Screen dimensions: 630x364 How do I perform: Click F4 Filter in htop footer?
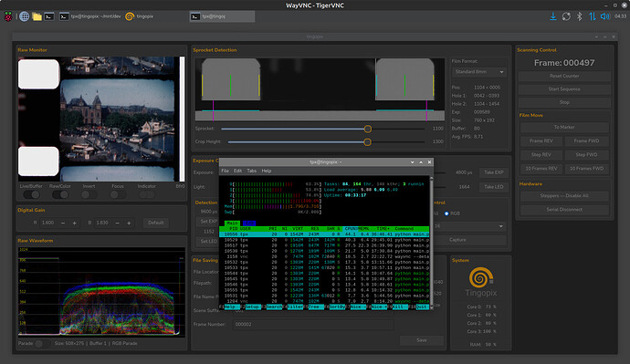[295, 307]
